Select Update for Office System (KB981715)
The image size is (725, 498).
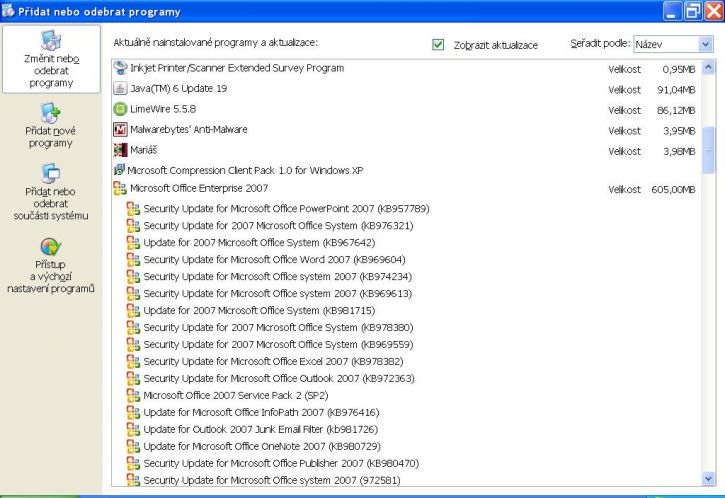pyautogui.click(x=259, y=311)
